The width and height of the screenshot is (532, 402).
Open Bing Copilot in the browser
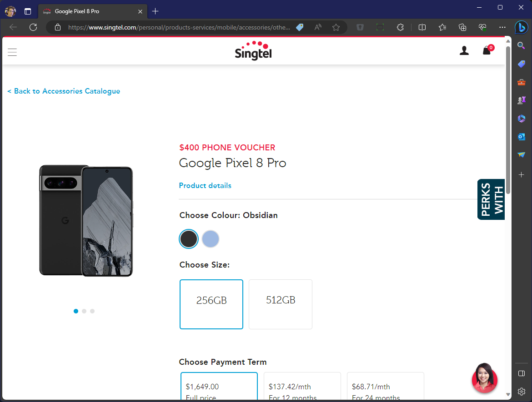521,27
